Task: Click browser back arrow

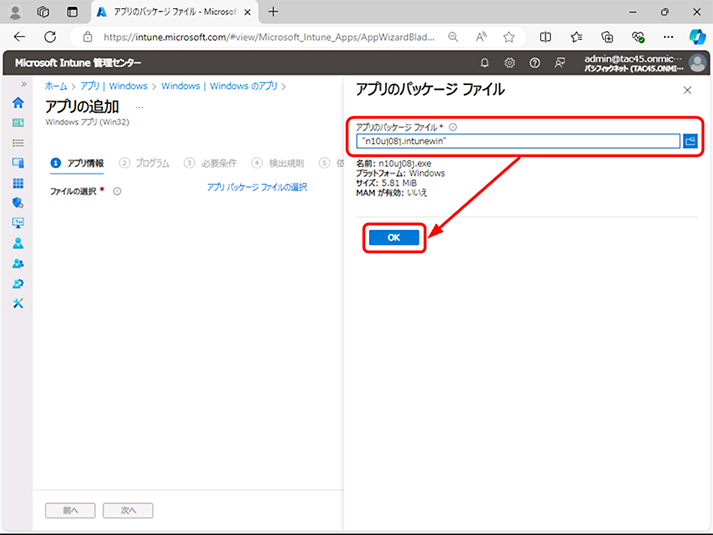Action: click(20, 37)
